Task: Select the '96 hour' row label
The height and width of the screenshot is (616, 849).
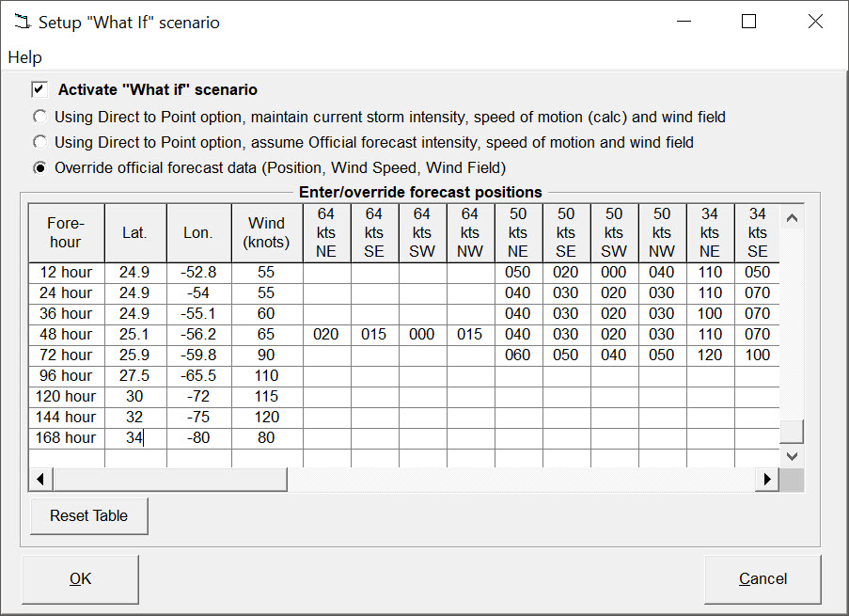Action: click(x=66, y=375)
